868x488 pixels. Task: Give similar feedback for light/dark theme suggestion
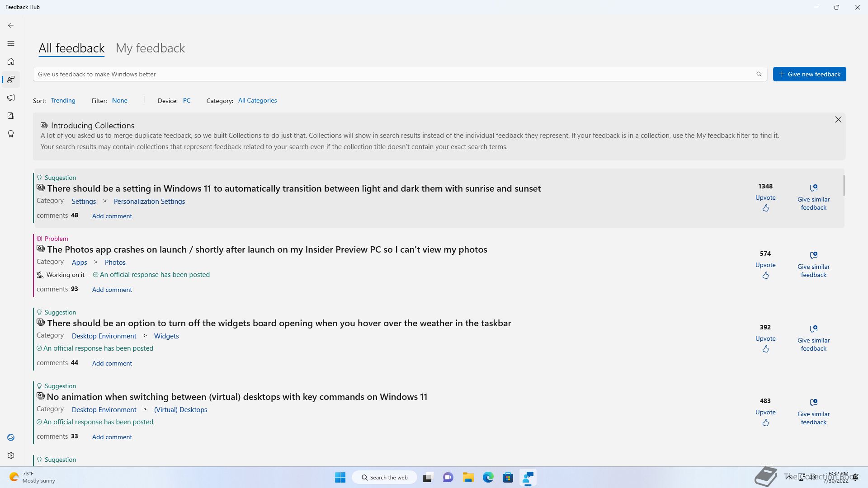click(814, 197)
